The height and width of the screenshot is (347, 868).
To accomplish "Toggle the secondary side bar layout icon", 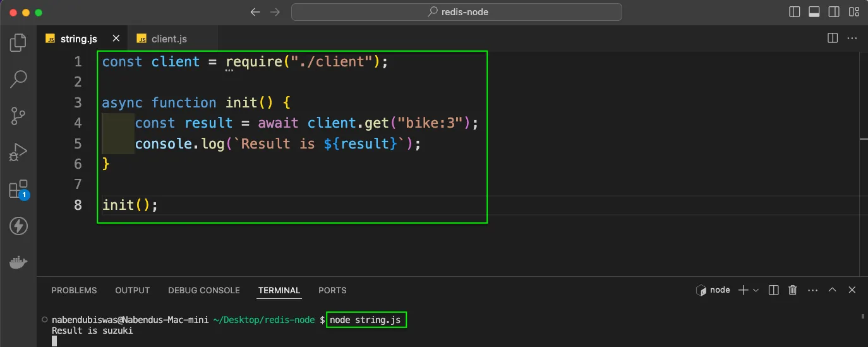I will 834,12.
